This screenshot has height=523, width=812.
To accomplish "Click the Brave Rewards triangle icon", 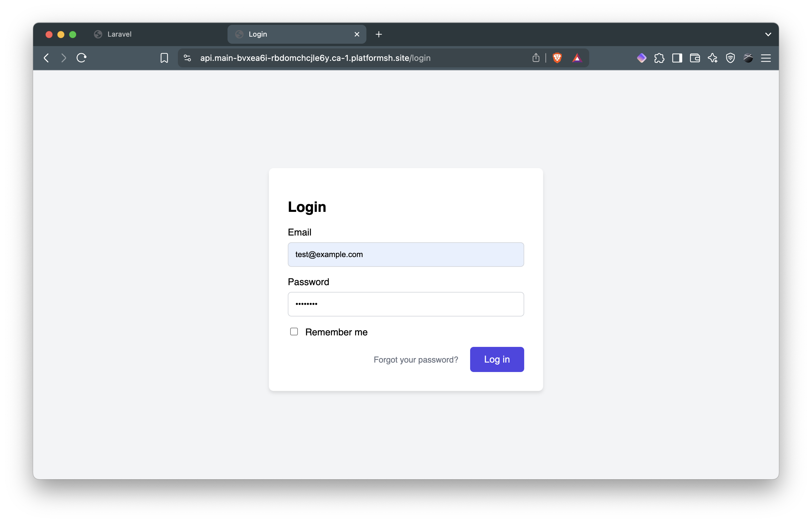I will (x=577, y=58).
